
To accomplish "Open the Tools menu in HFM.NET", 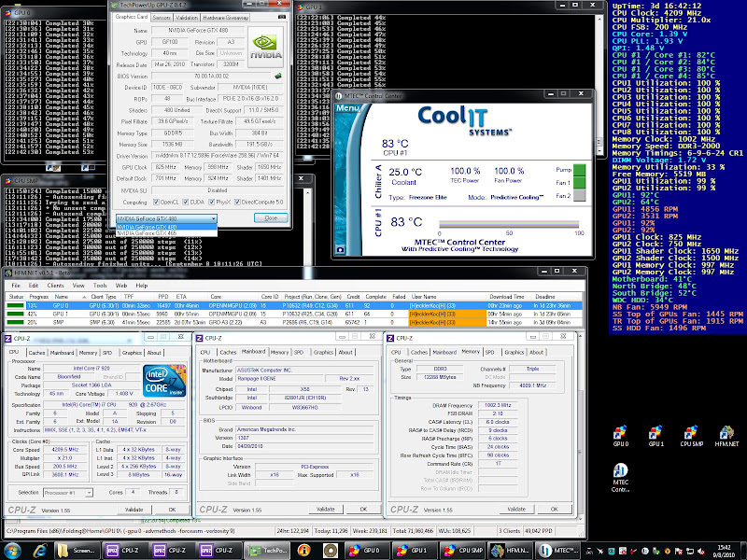I will click(100, 286).
